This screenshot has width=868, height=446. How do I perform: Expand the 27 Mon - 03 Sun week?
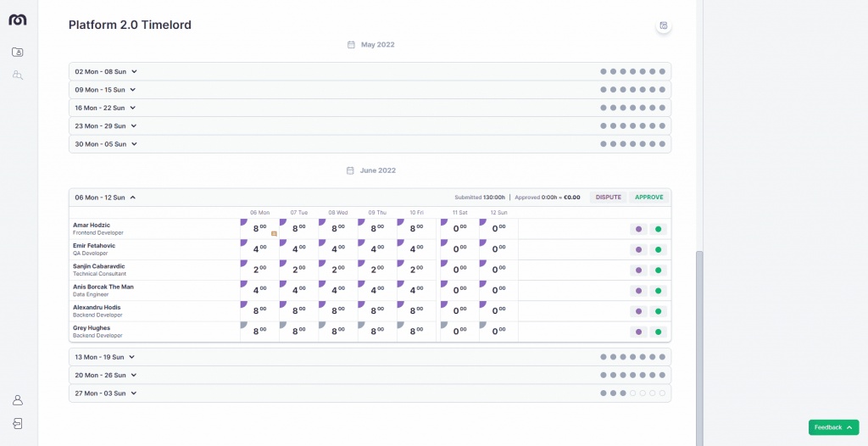coord(370,393)
